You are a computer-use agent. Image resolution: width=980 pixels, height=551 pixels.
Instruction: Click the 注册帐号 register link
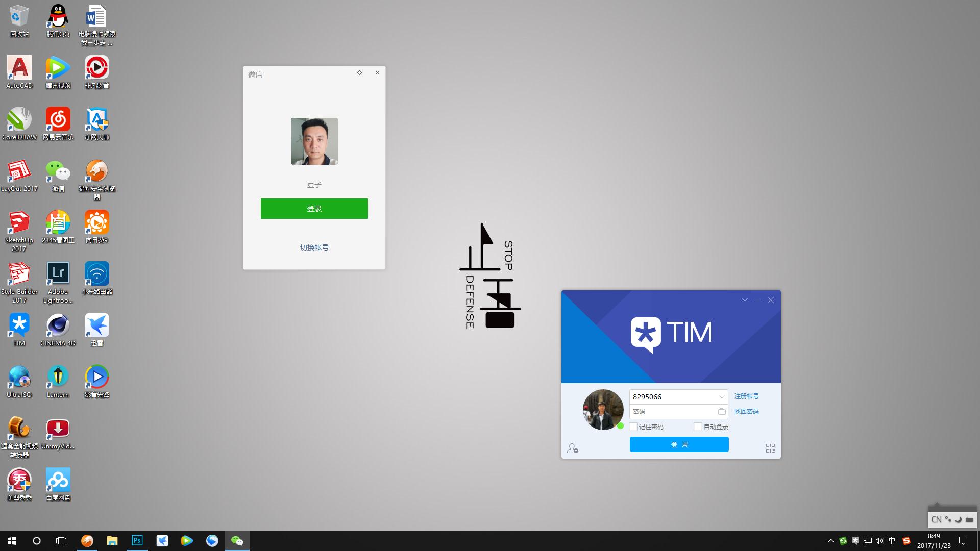(746, 396)
